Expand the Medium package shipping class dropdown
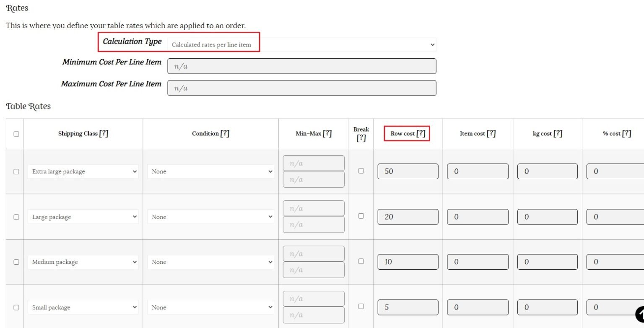The width and height of the screenshot is (644, 328). pos(83,262)
